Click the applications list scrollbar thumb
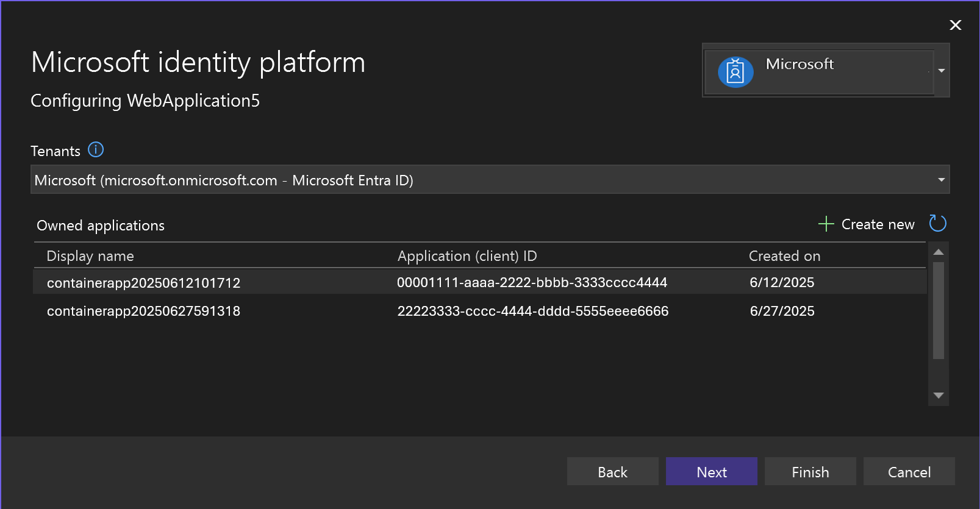The width and height of the screenshot is (980, 509). coord(939,311)
